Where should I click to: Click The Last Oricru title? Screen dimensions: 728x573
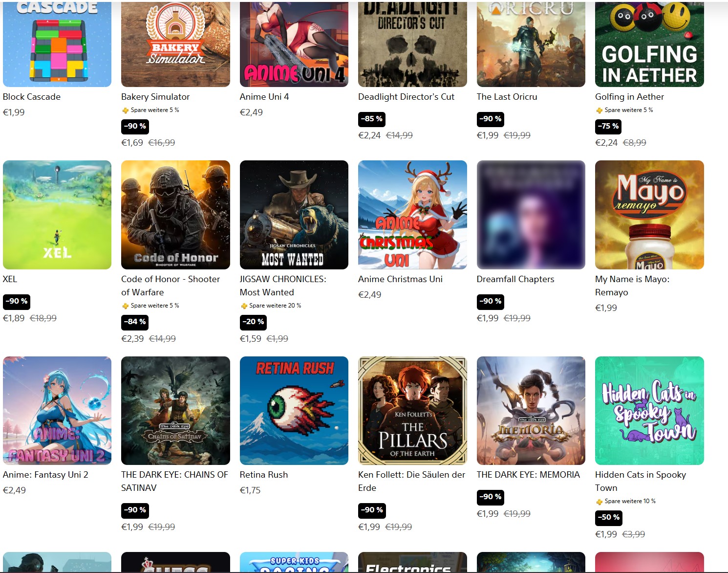(x=507, y=97)
